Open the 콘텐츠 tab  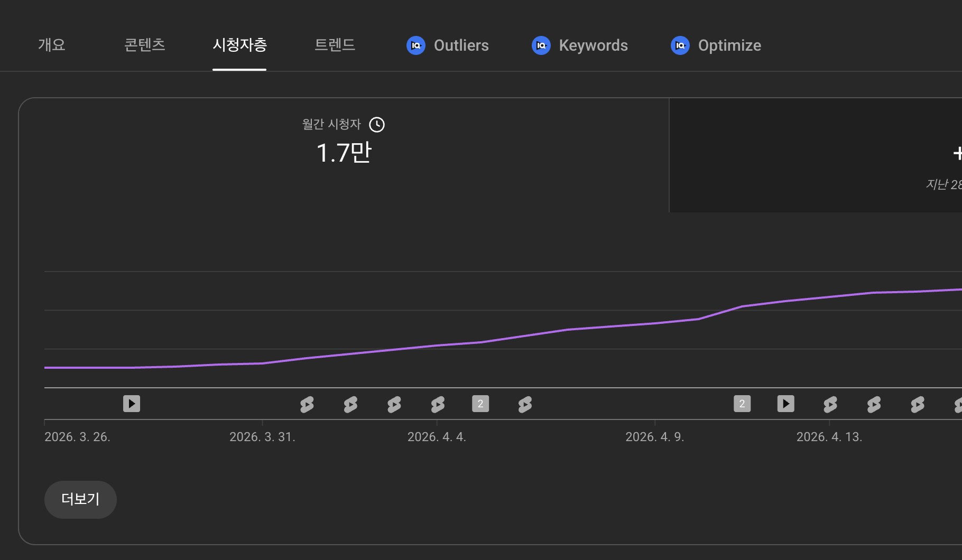click(145, 45)
